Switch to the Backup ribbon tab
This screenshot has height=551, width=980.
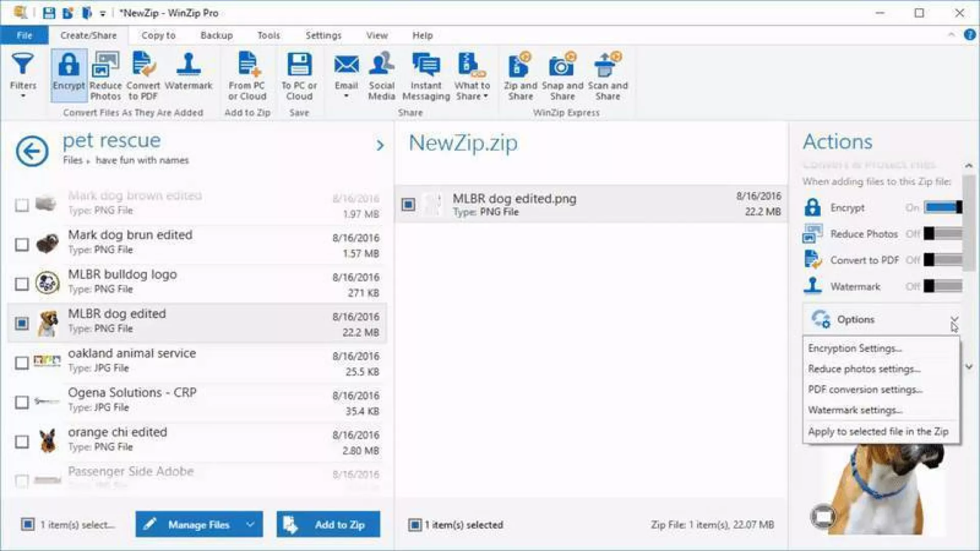216,35
